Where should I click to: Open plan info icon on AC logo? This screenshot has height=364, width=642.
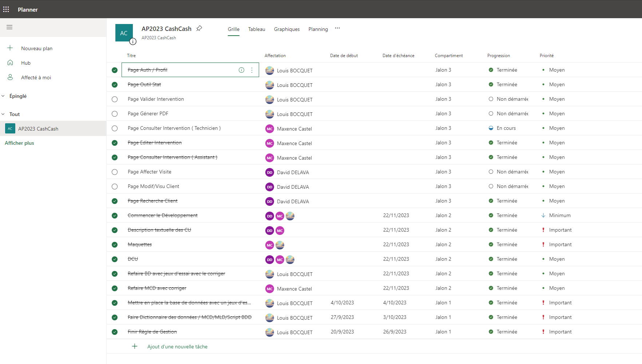coord(133,41)
